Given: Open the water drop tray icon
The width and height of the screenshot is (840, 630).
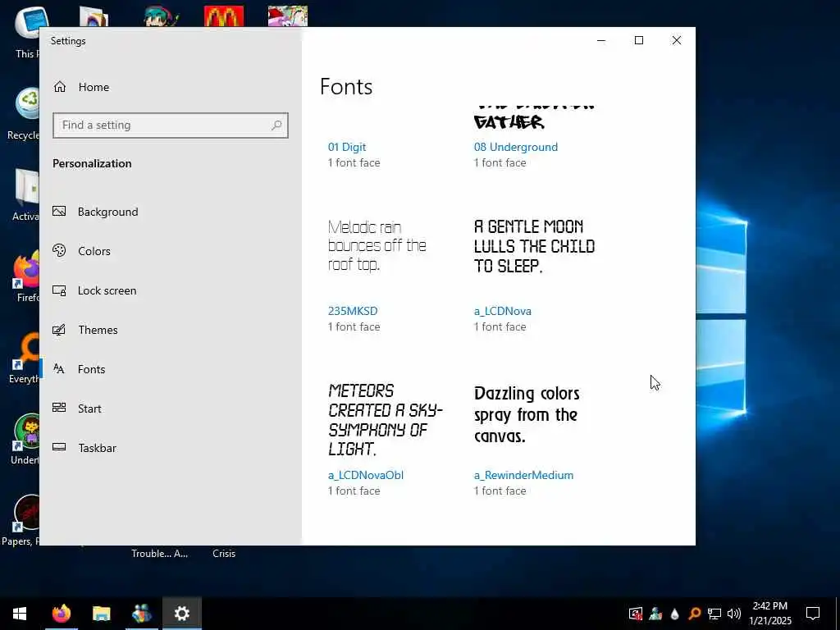Looking at the screenshot, I should pos(674,614).
